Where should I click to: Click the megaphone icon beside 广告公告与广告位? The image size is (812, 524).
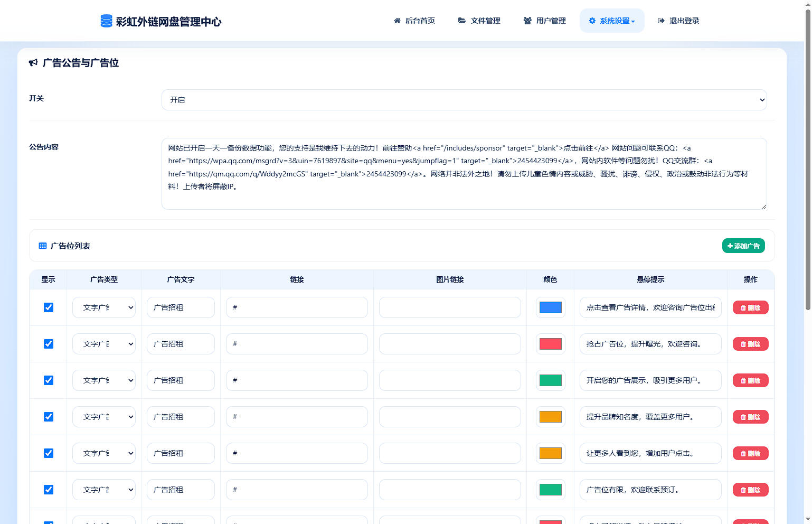pos(33,63)
